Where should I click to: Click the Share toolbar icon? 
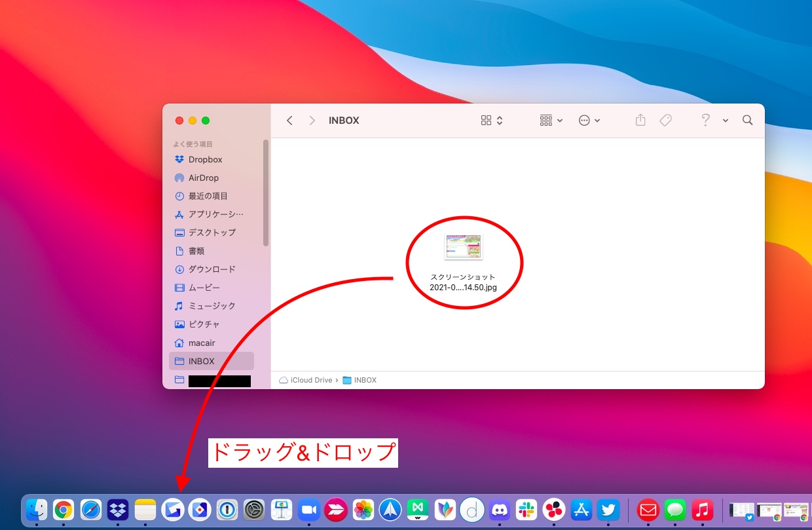[640, 120]
